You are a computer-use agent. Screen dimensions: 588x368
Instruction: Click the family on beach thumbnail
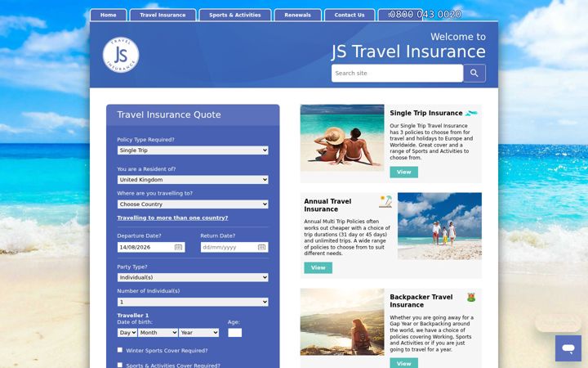click(x=439, y=226)
